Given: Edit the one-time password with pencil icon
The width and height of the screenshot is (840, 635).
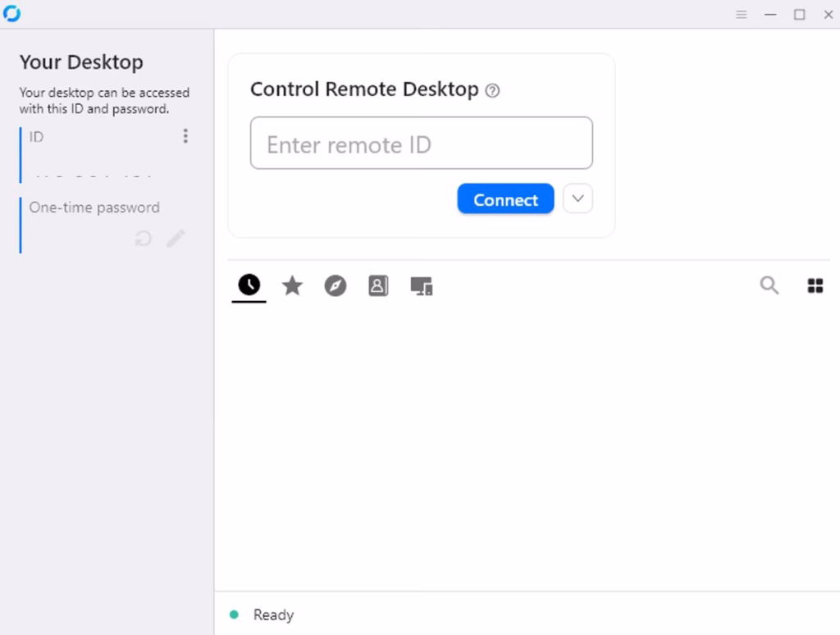Looking at the screenshot, I should click(176, 239).
